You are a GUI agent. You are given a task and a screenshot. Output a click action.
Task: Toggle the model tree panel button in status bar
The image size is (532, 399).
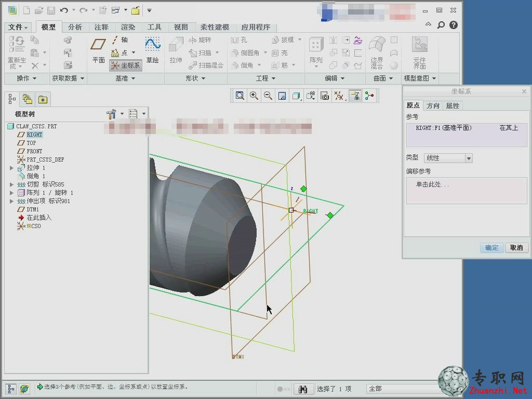pos(11,389)
